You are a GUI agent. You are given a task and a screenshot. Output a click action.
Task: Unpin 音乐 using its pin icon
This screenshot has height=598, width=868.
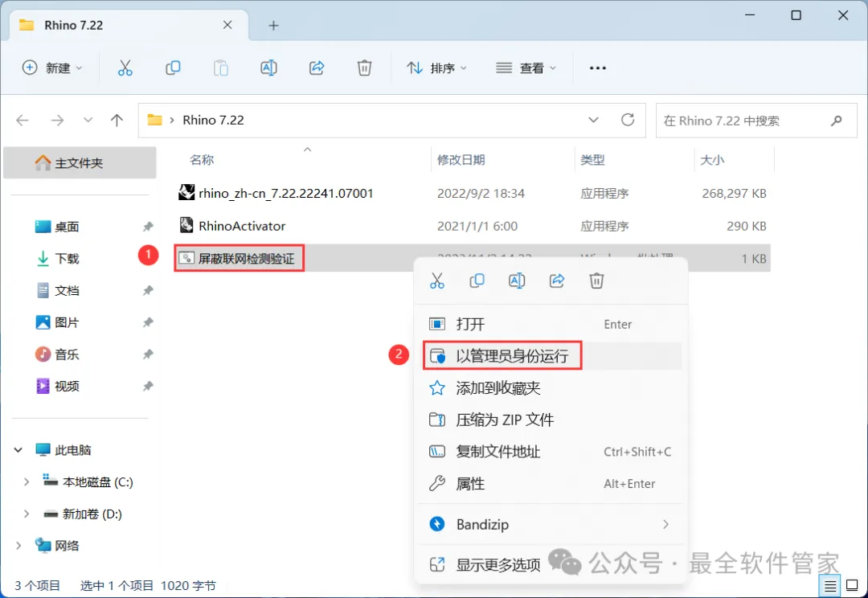click(x=148, y=354)
